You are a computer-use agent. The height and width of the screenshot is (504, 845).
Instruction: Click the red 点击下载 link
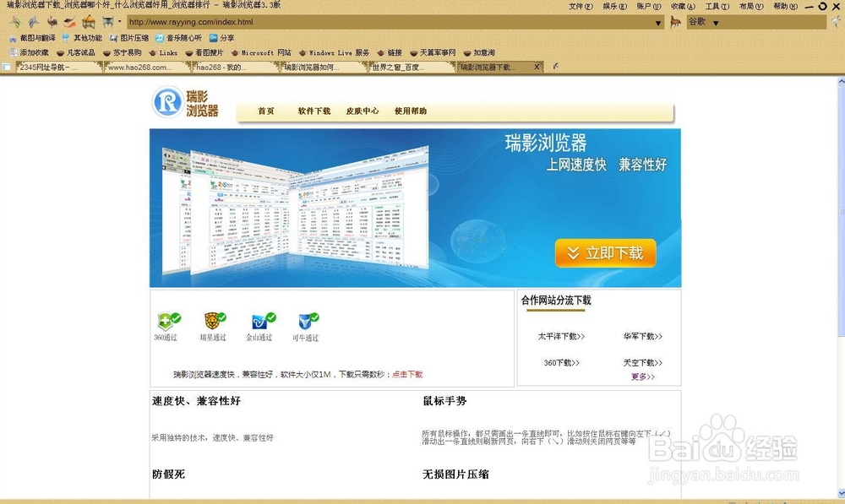[407, 374]
